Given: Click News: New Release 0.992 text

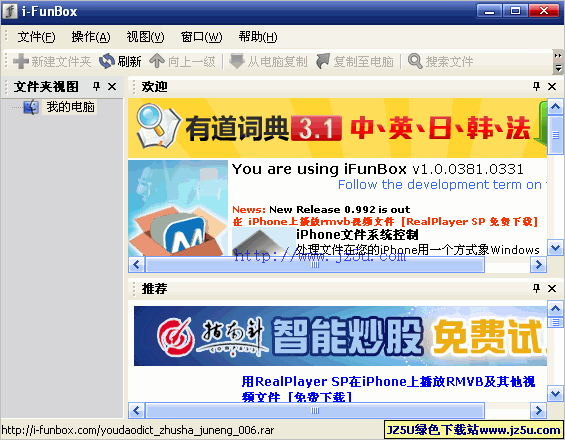Looking at the screenshot, I should [321, 209].
